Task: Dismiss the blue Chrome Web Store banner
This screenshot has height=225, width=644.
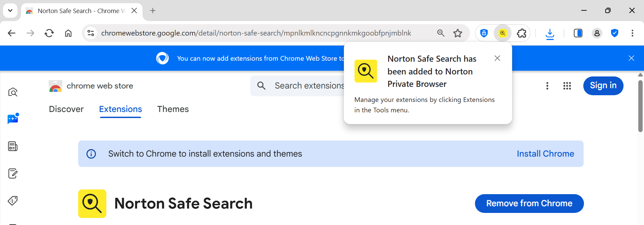Action: [x=631, y=58]
